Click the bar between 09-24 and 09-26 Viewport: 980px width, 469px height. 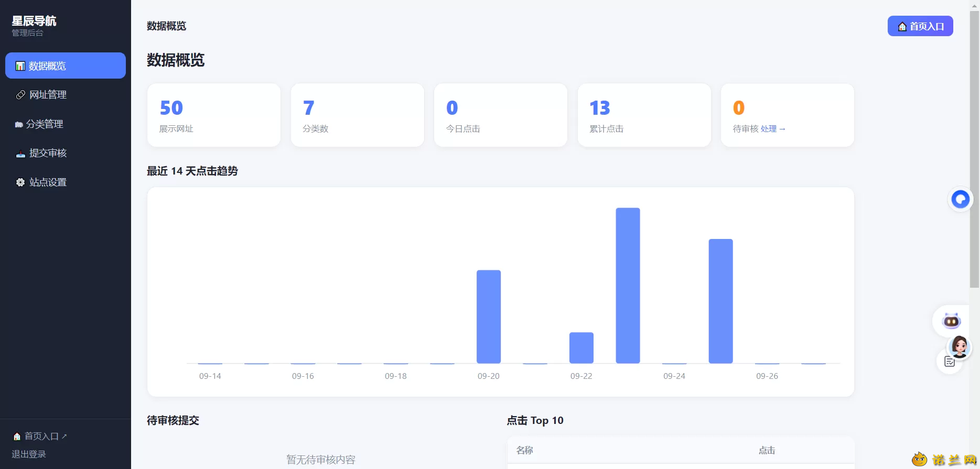click(x=720, y=301)
